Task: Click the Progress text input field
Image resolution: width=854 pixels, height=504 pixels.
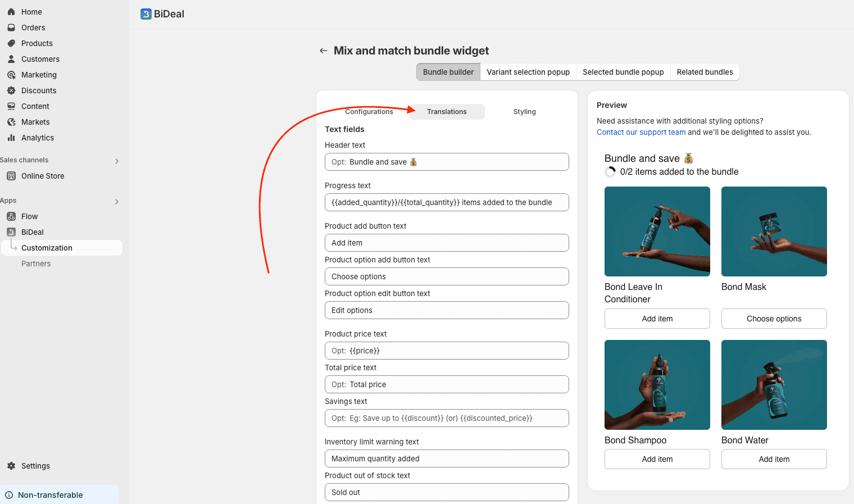Action: (447, 202)
